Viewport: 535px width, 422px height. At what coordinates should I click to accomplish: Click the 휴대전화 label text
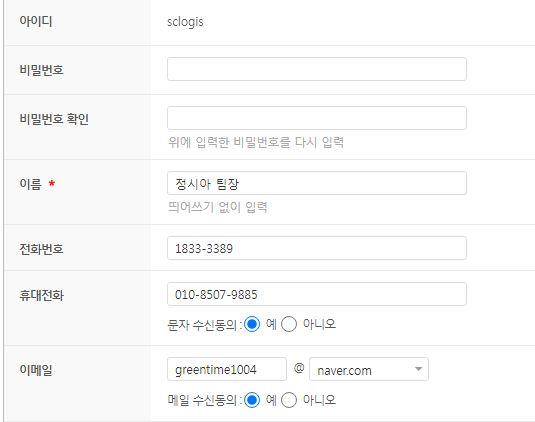41,295
